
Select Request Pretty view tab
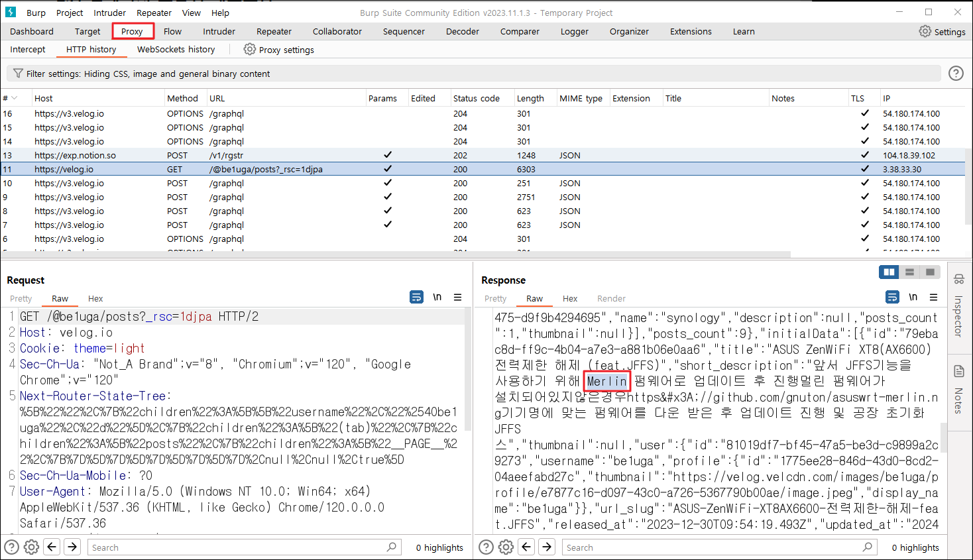point(21,298)
